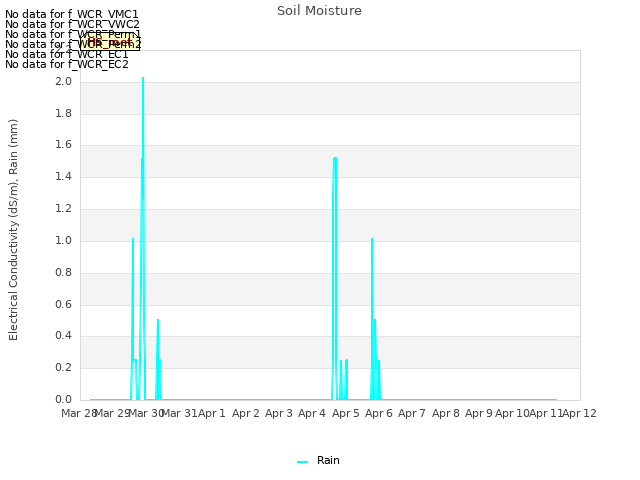Click the Apr 6 x-axis date label

coord(379,413)
